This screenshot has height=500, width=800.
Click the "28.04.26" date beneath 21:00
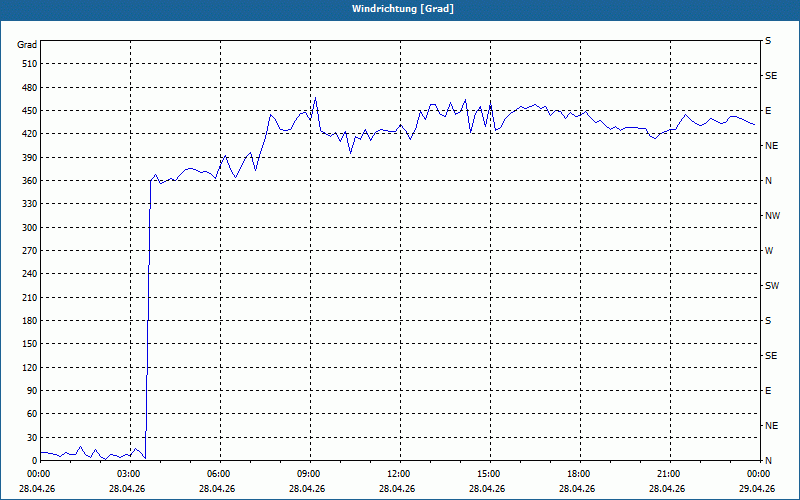[666, 489]
